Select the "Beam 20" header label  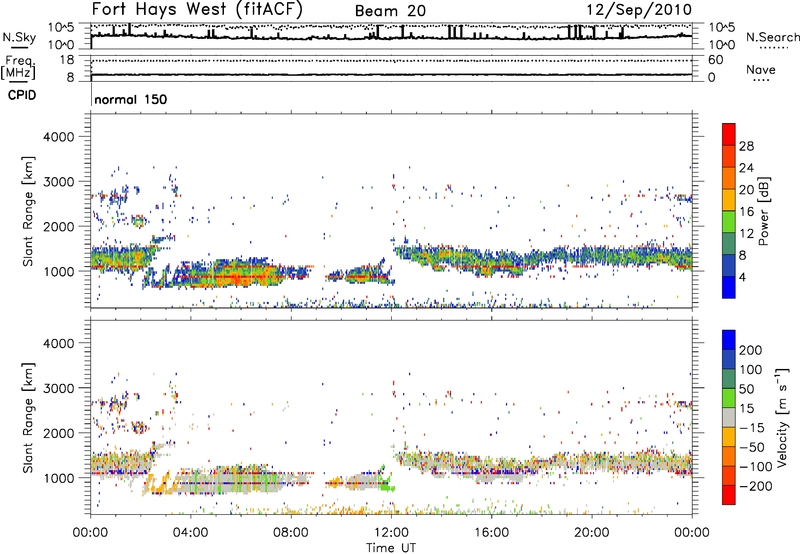(x=390, y=11)
